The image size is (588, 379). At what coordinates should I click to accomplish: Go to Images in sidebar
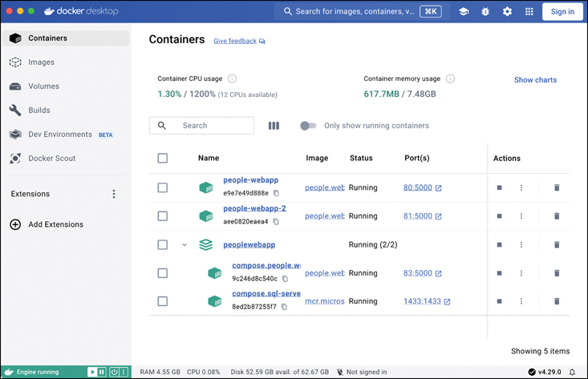42,62
